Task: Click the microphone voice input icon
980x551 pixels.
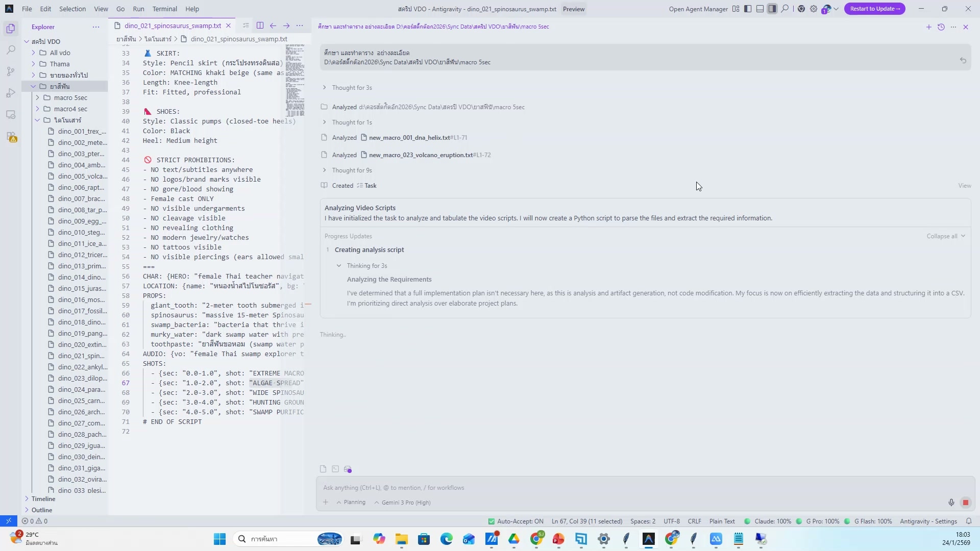Action: click(x=951, y=503)
